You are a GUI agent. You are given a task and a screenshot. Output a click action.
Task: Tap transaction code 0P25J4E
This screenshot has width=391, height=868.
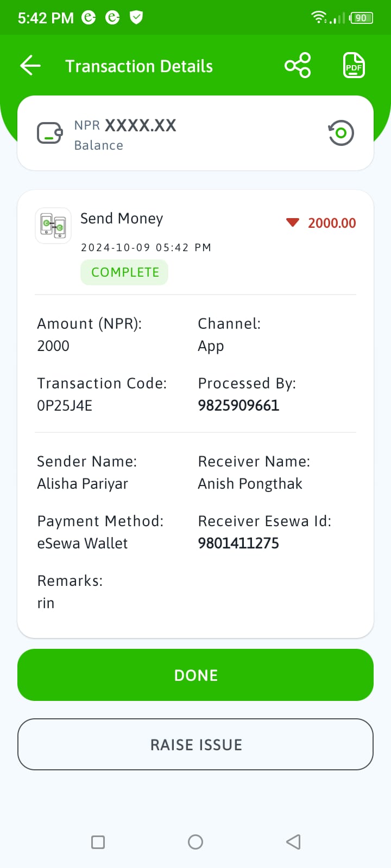click(65, 405)
